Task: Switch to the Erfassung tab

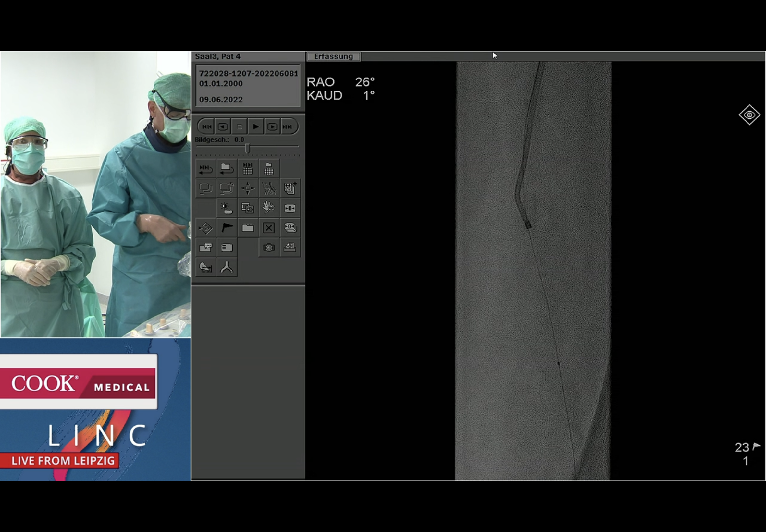Action: [333, 57]
